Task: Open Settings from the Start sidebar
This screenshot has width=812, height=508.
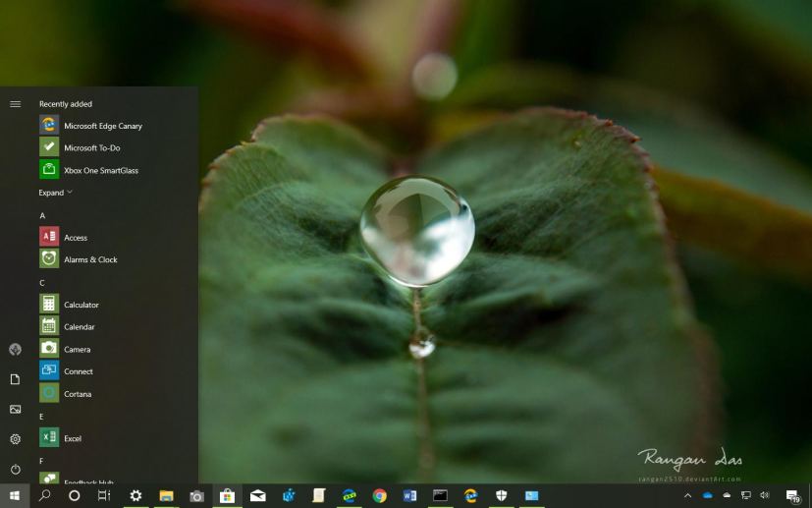Action: click(x=15, y=439)
